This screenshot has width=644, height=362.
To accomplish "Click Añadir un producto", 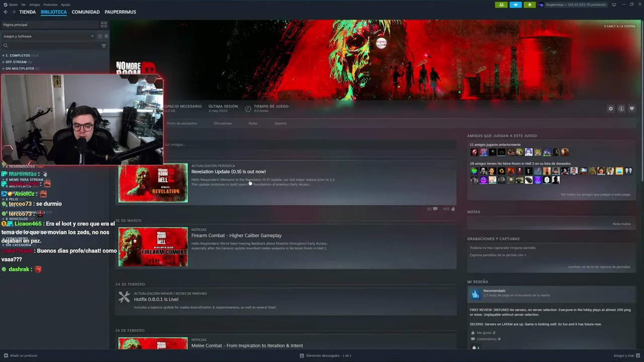I will [x=21, y=355].
